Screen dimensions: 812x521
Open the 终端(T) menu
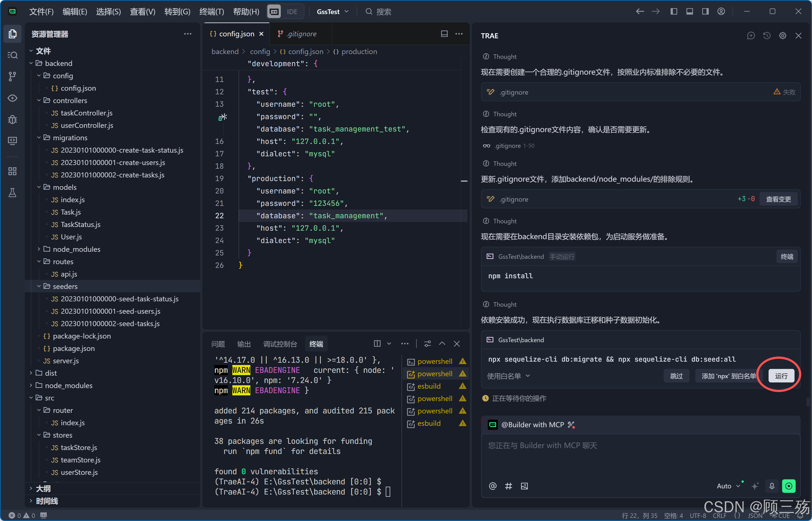(x=211, y=12)
